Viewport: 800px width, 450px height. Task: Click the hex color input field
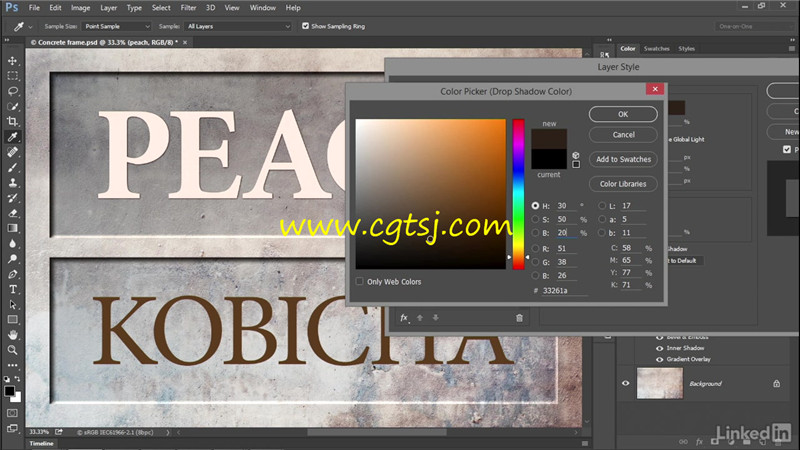point(564,290)
